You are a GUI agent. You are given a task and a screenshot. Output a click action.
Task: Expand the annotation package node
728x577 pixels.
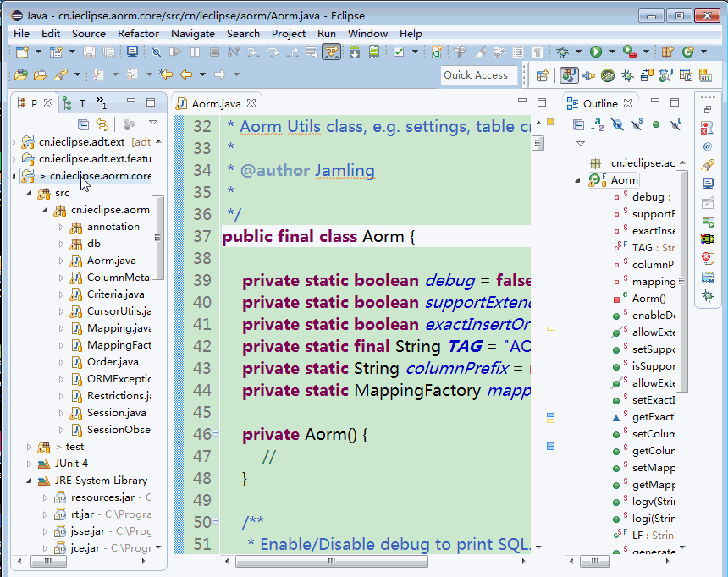pos(61,227)
